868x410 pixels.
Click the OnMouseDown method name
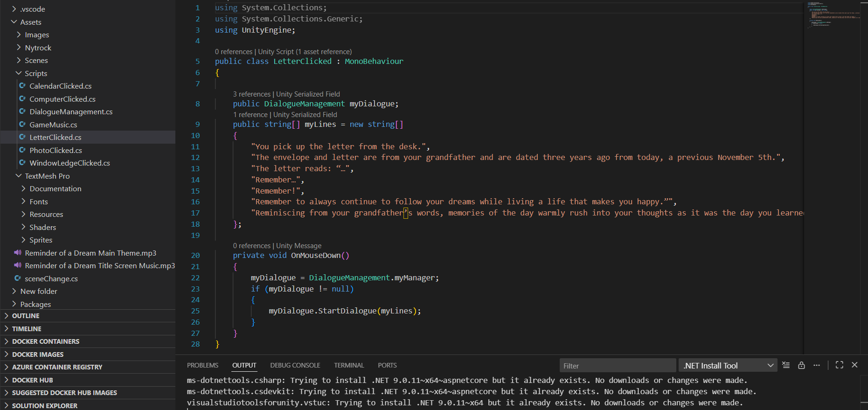316,255
